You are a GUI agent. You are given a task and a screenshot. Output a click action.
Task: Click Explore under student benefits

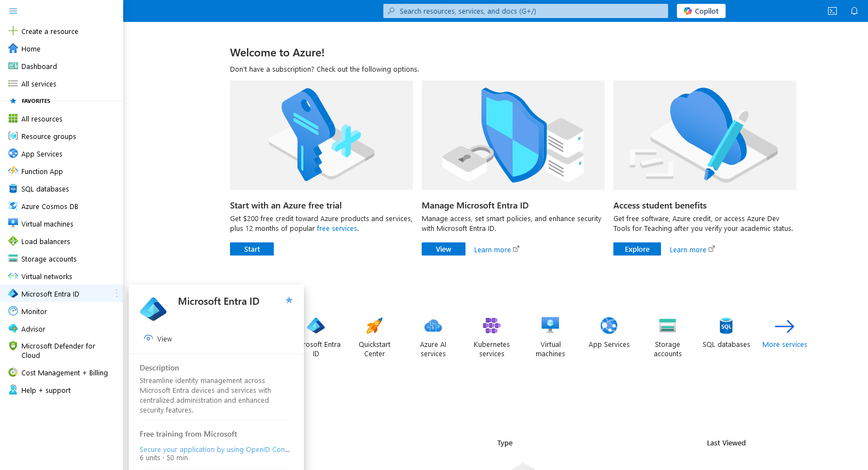pyautogui.click(x=636, y=249)
